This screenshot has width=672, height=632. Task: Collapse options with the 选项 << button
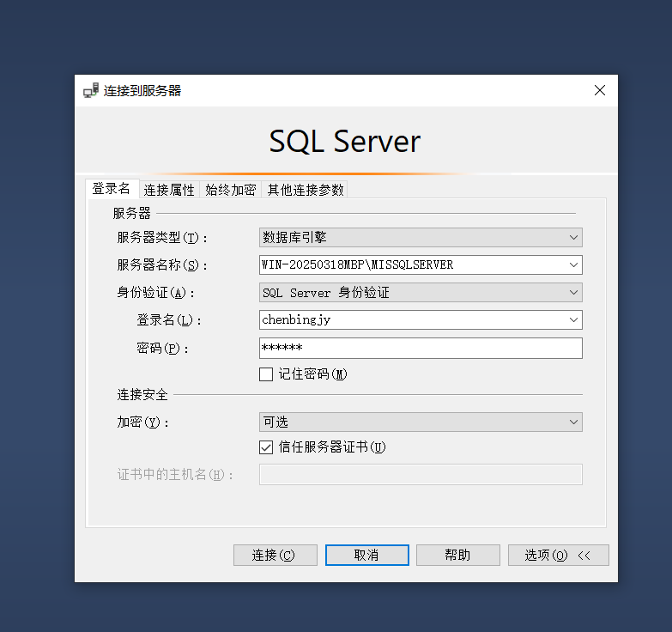point(559,556)
